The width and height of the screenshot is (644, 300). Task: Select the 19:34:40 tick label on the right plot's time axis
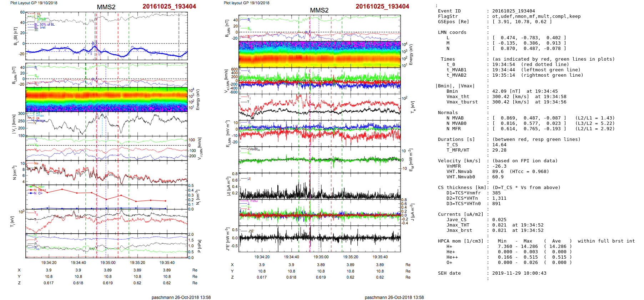point(291,257)
